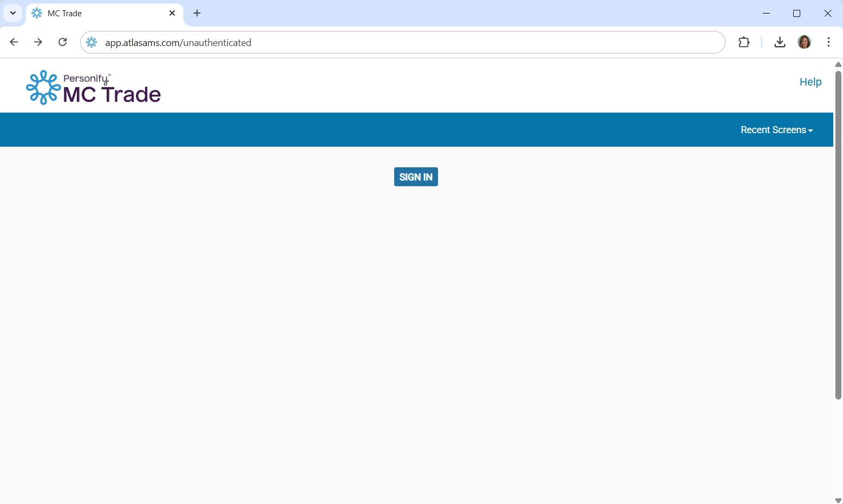Close the browser window
Screen dimensions: 843x504
pyautogui.click(x=827, y=13)
